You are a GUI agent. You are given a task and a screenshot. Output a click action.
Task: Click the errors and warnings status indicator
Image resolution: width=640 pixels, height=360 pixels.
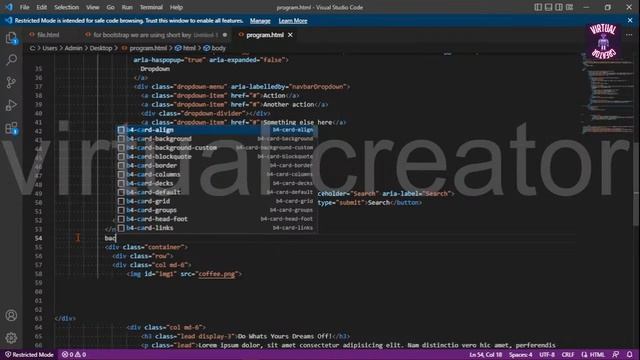(74, 355)
